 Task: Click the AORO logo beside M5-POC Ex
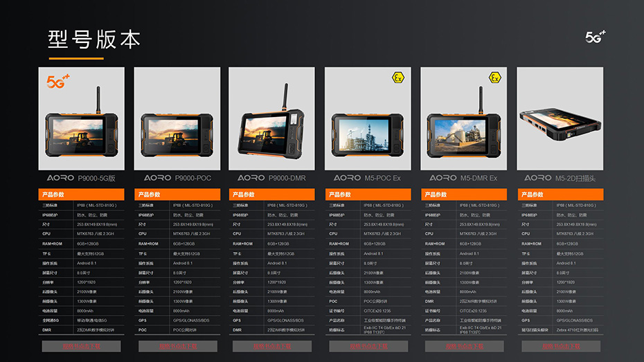[x=347, y=178]
